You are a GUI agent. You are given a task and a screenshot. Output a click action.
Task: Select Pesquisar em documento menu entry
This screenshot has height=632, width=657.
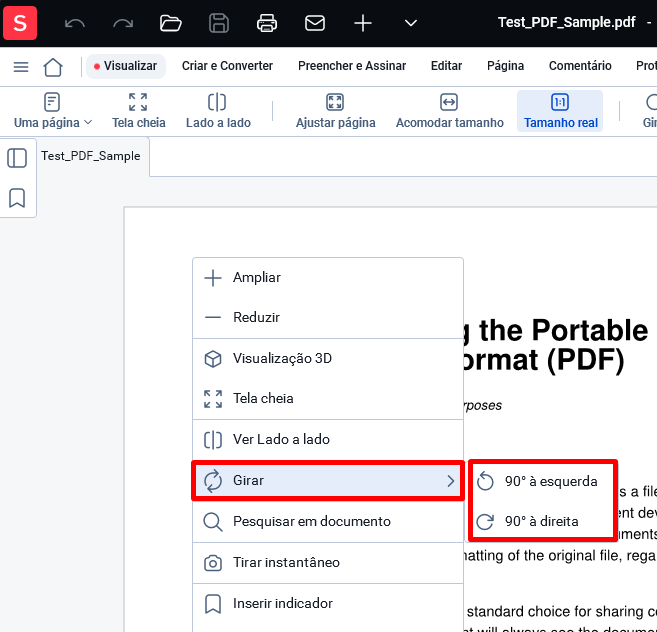[x=328, y=521]
